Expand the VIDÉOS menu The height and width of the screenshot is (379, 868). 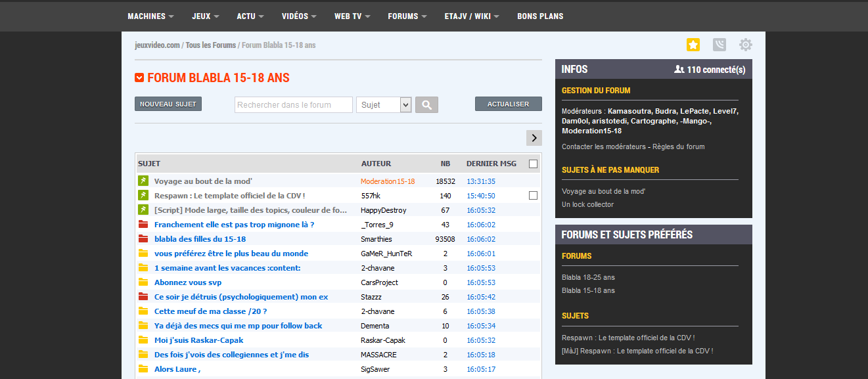(299, 16)
